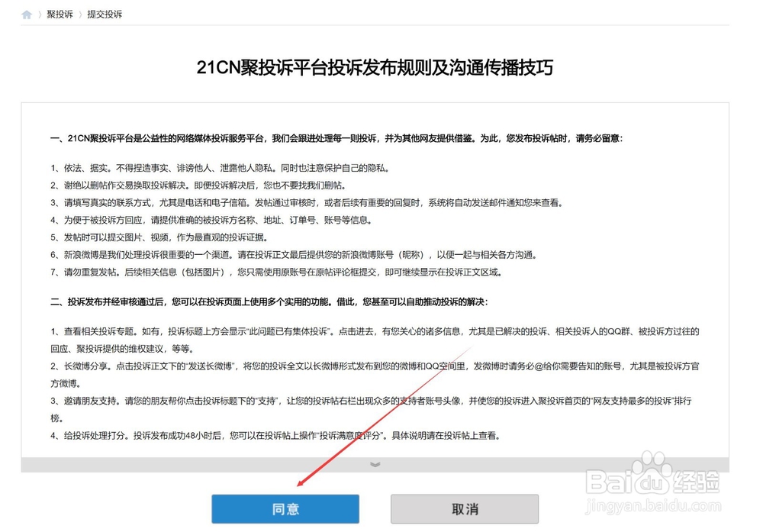The image size is (763, 532).
Task: Click the page title 21CN聚投诉平台投诉发布规则及沟通传播技巧
Action: [375, 67]
